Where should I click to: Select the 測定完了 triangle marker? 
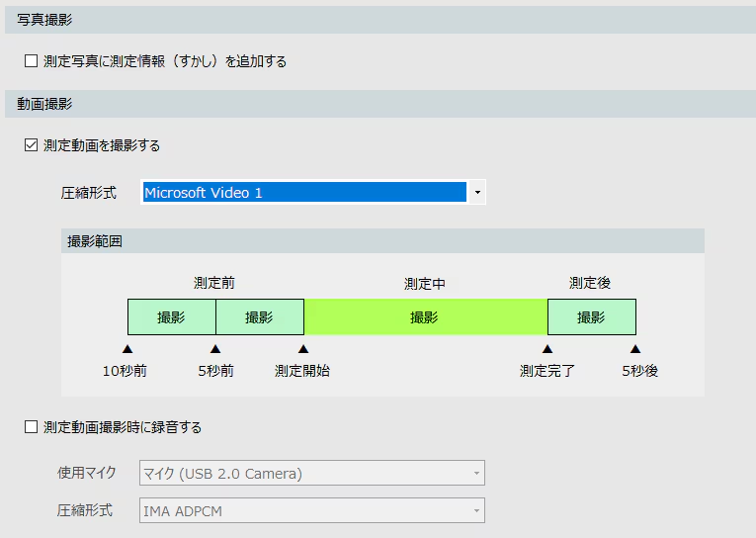(547, 349)
